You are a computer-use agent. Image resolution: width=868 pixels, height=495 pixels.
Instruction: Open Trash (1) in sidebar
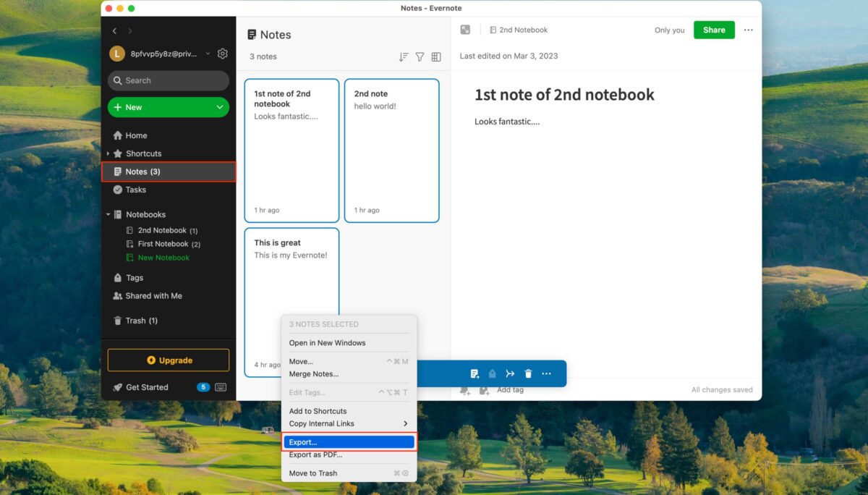[x=135, y=321]
